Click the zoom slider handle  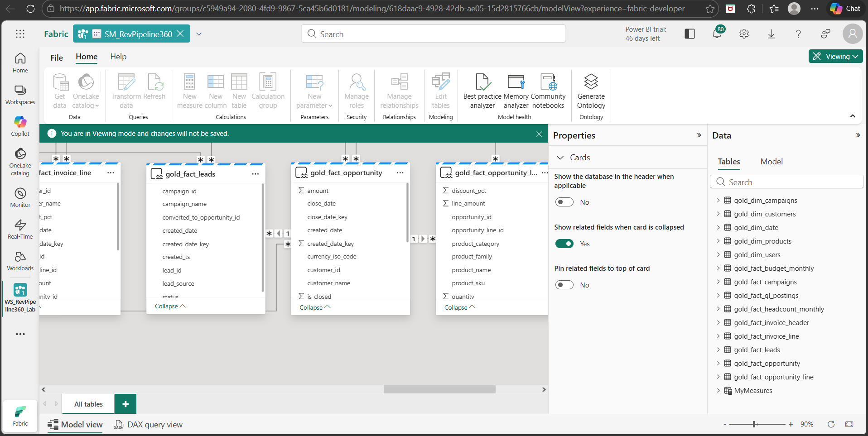(754, 424)
